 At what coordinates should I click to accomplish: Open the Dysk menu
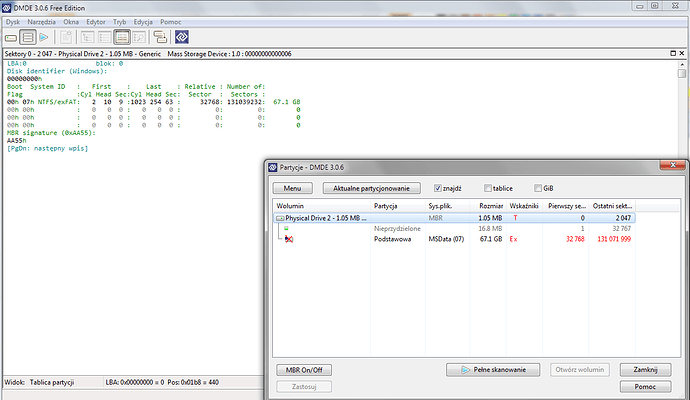[13, 22]
